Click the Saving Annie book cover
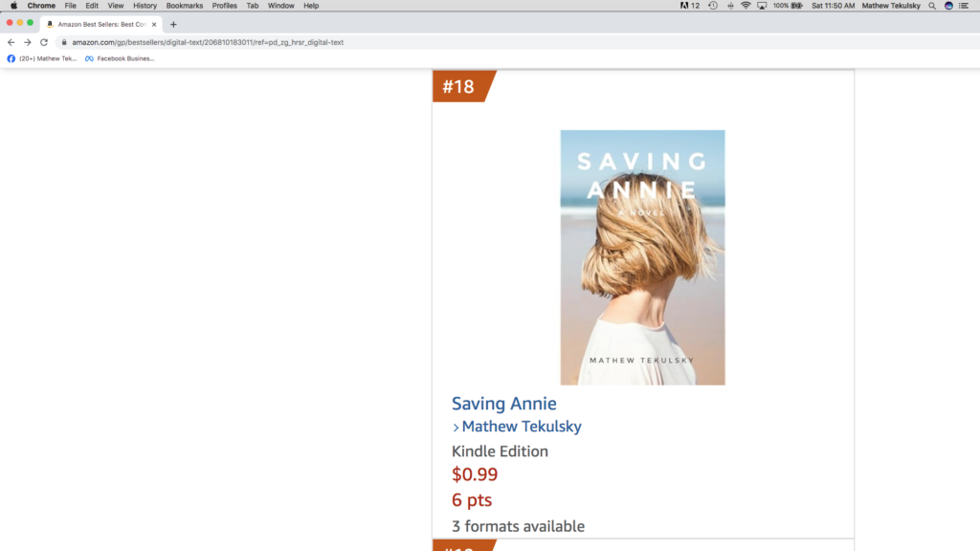980x551 pixels. (x=642, y=257)
